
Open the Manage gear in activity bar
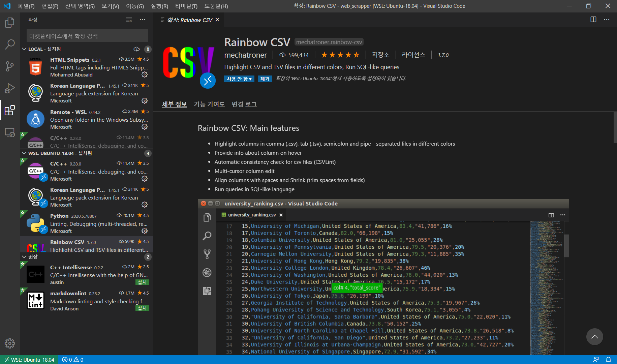10,343
